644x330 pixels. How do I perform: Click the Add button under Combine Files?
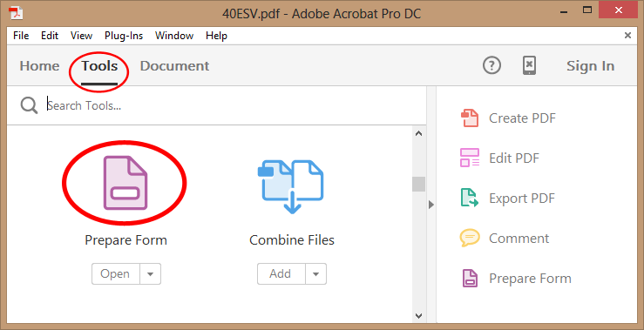[x=281, y=274]
